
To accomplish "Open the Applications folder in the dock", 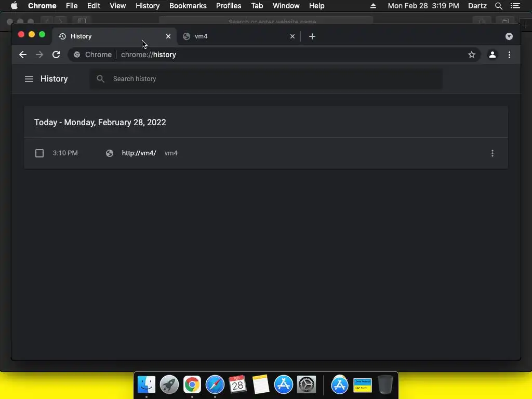I will (x=340, y=385).
